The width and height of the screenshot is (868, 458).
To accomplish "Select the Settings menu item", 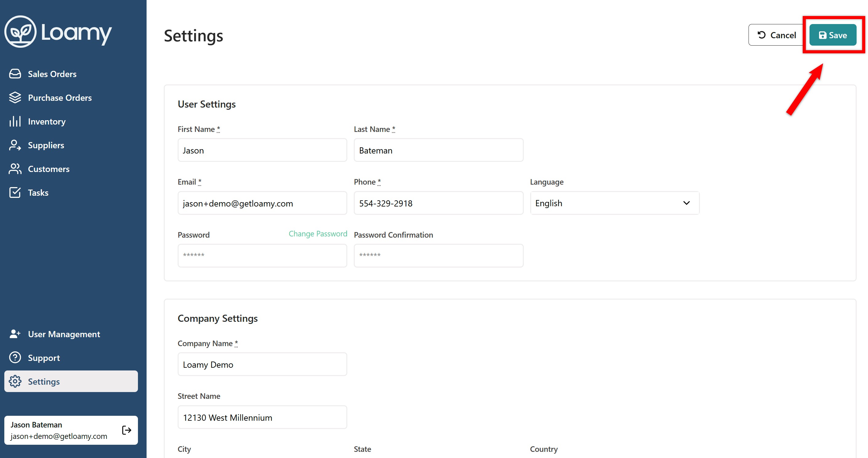I will point(71,382).
